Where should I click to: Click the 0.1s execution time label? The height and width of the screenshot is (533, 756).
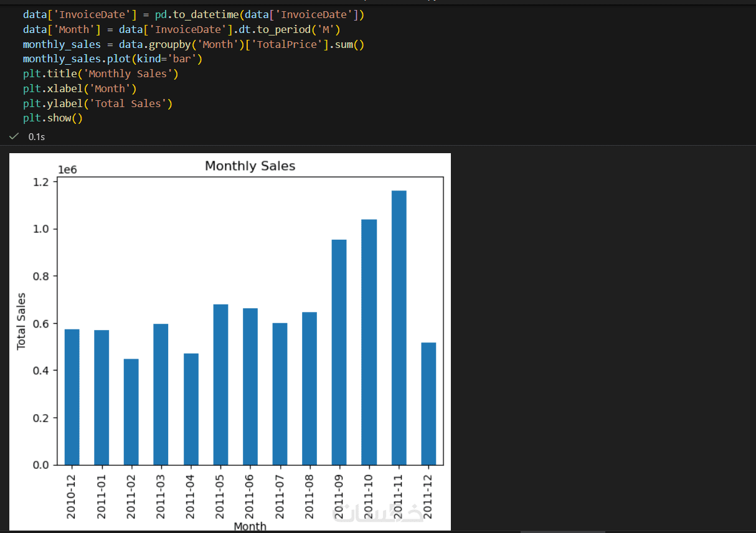click(37, 136)
